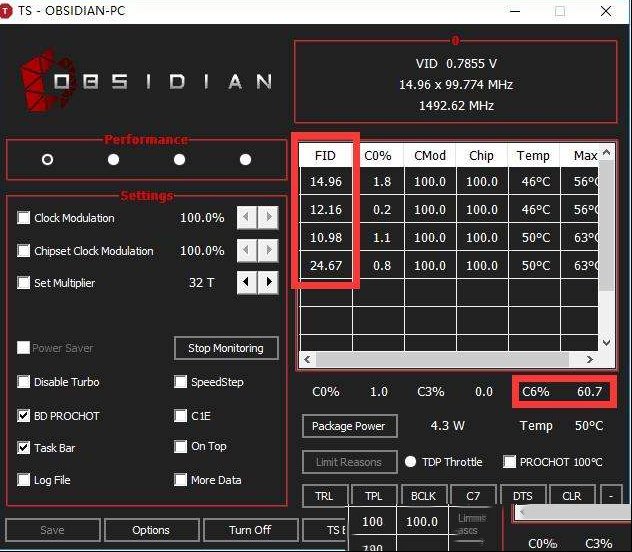Enable the Clock Modulation checkbox
This screenshot has width=632, height=552.
pyautogui.click(x=23, y=218)
